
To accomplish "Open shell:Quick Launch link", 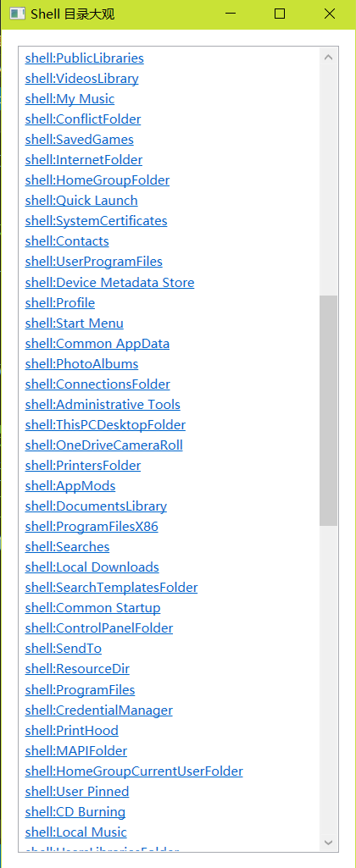I will (x=81, y=201).
